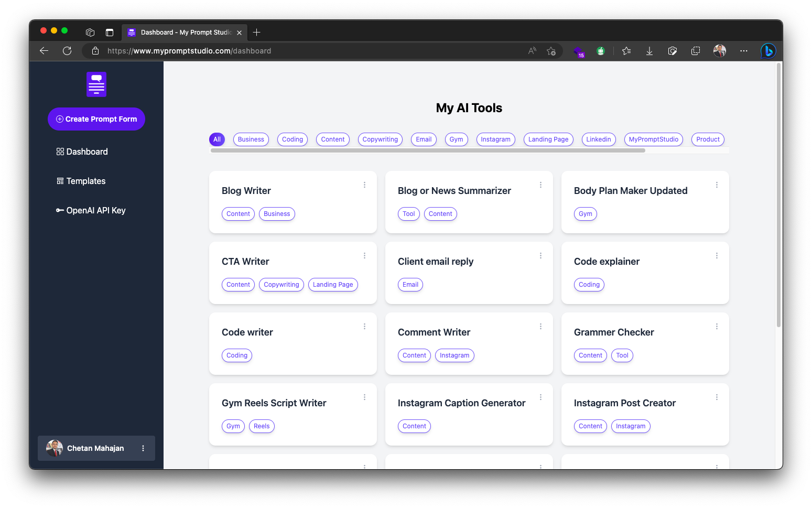This screenshot has height=508, width=812.
Task: Filter tools by Gym category
Action: 456,139
